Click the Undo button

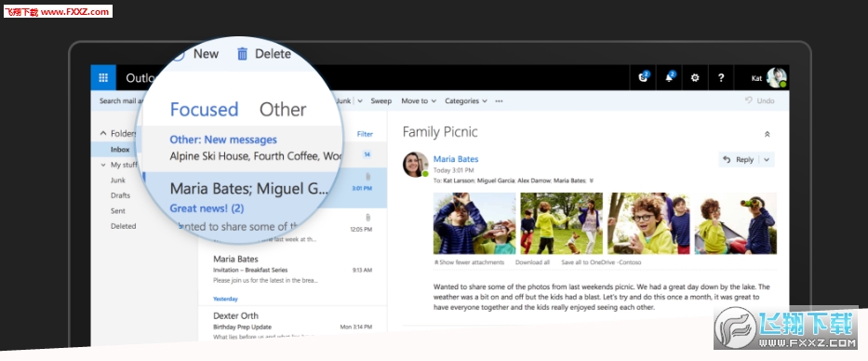[x=759, y=100]
